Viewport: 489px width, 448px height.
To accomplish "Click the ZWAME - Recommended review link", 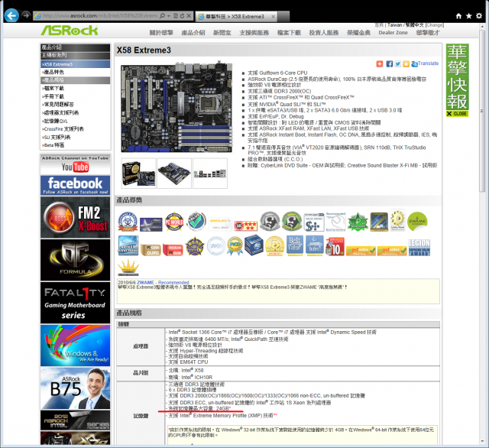I will point(163,282).
